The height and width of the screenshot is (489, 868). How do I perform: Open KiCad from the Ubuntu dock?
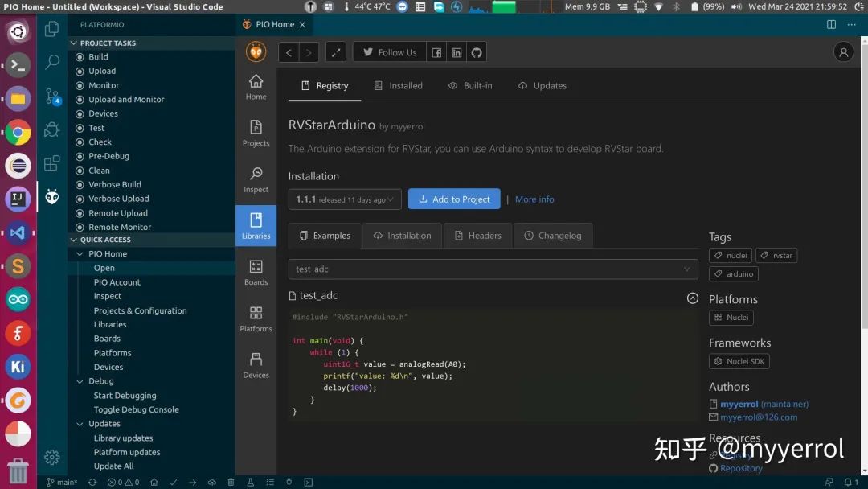(18, 367)
